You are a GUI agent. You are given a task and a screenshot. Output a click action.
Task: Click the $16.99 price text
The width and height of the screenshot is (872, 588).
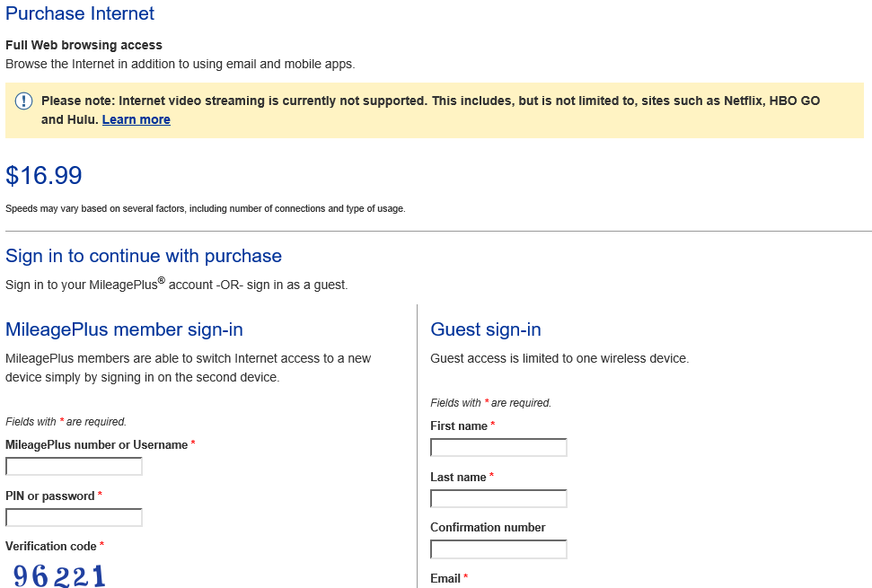(x=44, y=176)
